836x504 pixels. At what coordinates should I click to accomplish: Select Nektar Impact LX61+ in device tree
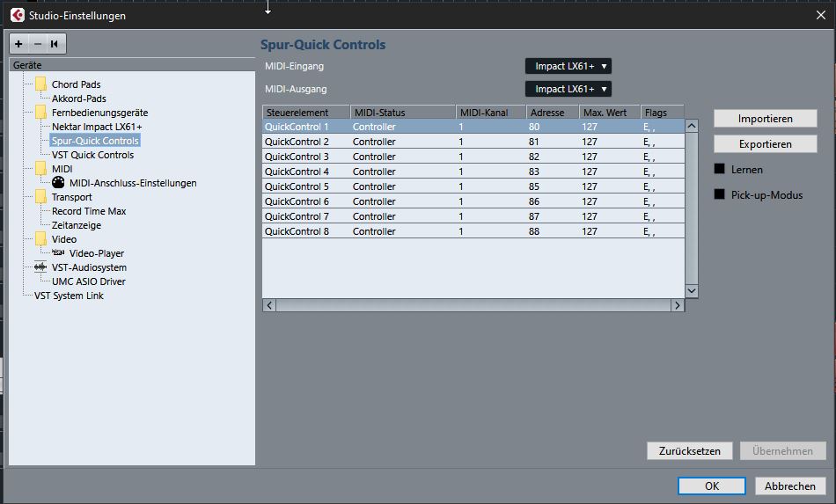97,127
